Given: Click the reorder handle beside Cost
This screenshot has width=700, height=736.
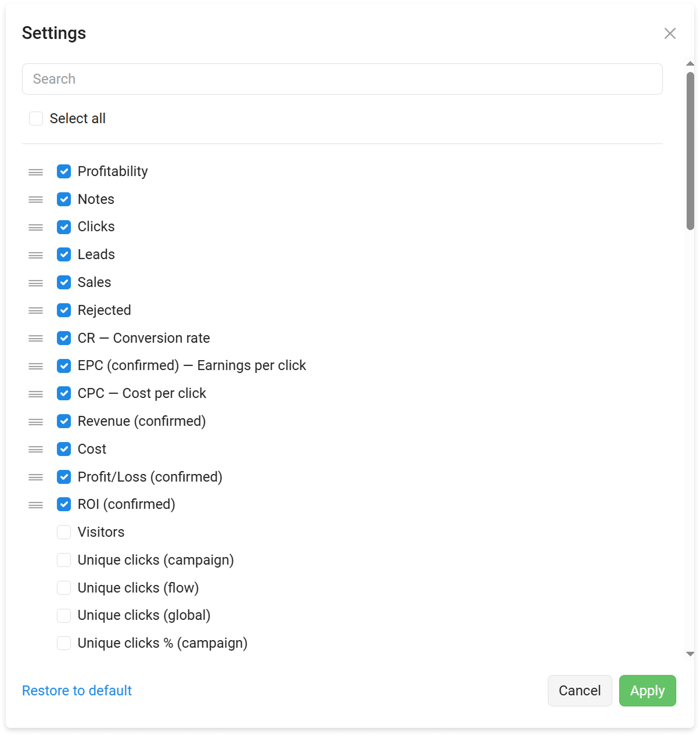Looking at the screenshot, I should [36, 450].
